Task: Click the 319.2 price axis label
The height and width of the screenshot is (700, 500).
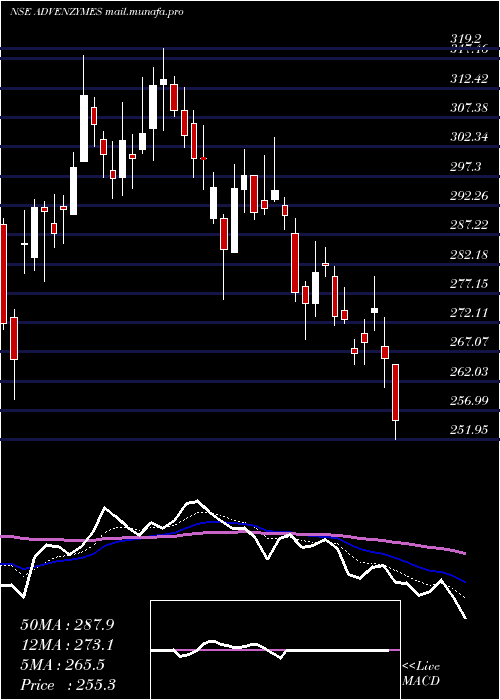Action: 467,41
